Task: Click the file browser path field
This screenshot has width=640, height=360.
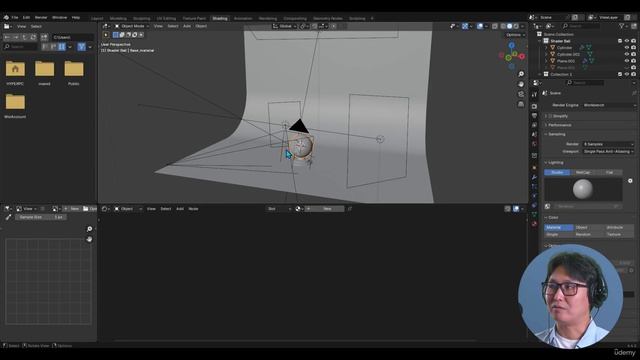Action: [73, 37]
